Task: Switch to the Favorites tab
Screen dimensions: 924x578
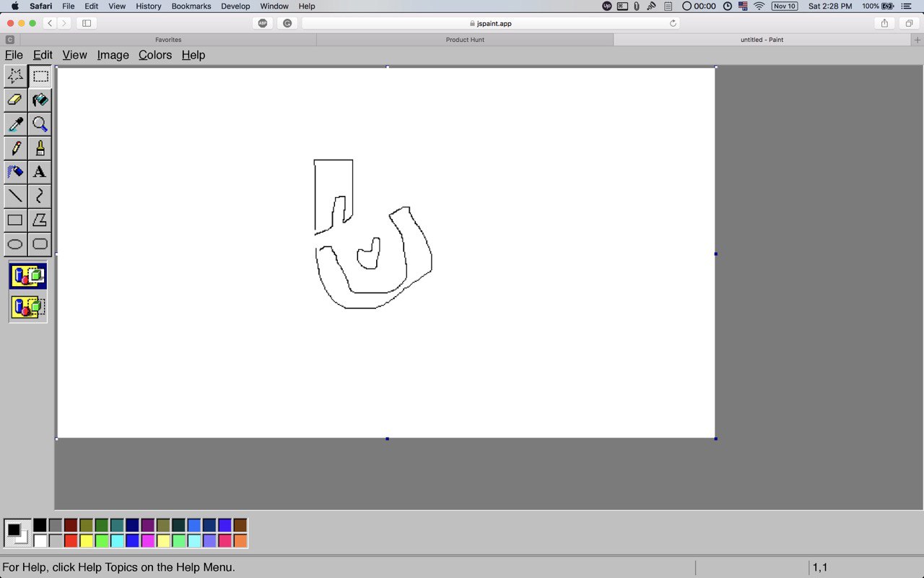Action: (x=168, y=40)
